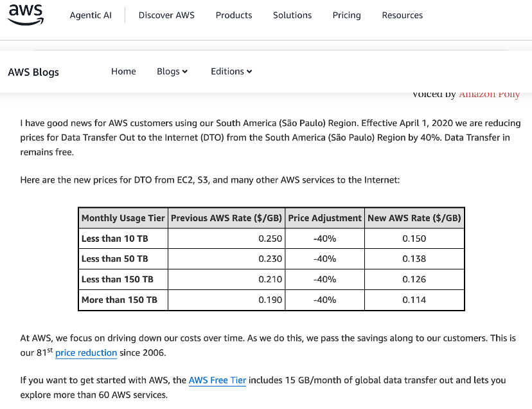Go to the blog Home link
Image resolution: width=532 pixels, height=409 pixels.
(x=123, y=71)
